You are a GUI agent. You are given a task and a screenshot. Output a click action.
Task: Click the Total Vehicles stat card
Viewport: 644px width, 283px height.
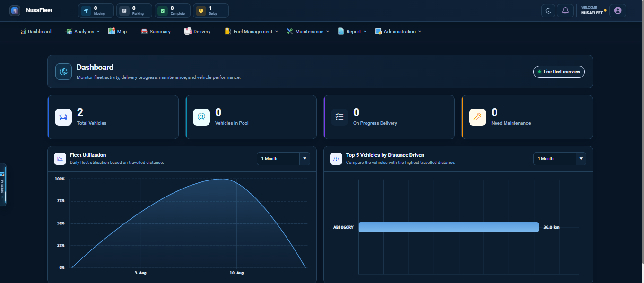tap(113, 117)
